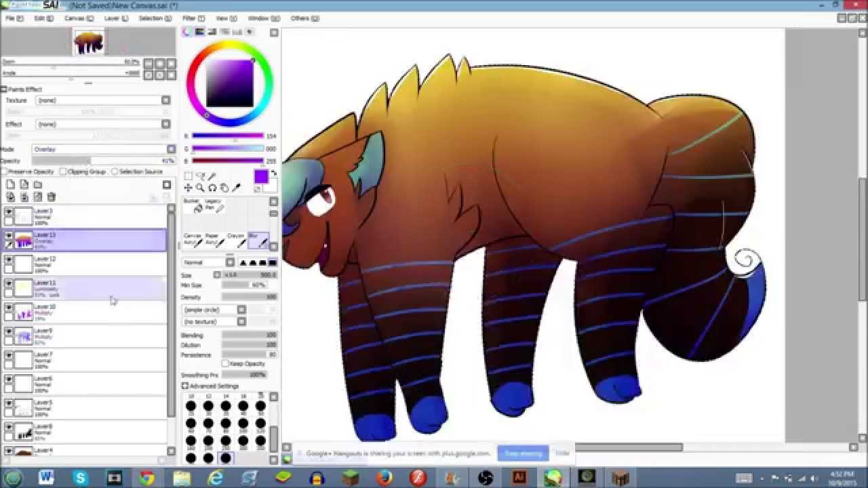The image size is (868, 488).
Task: Show the color wheel panel
Action: (x=188, y=32)
